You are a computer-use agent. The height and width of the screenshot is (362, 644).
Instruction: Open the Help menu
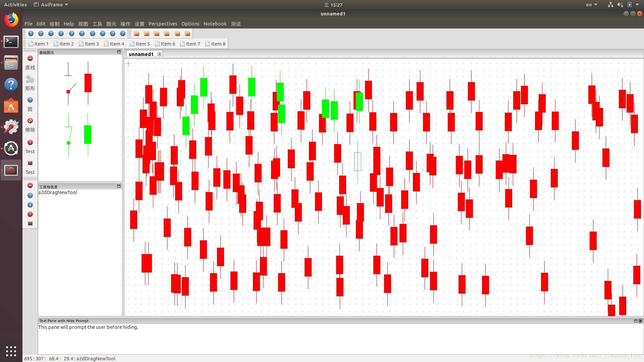pos(69,24)
